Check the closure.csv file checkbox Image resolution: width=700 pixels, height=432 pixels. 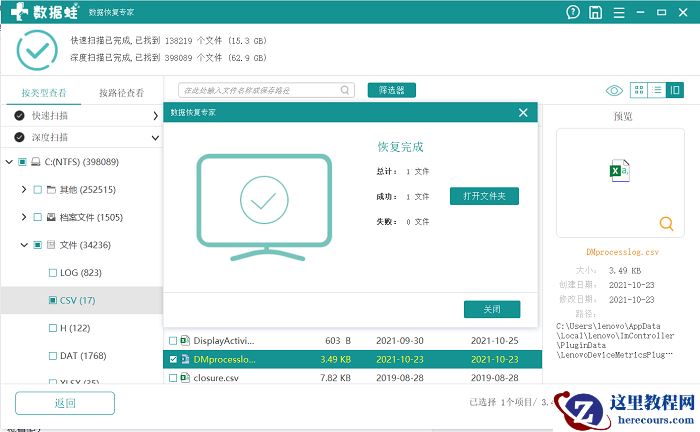click(x=173, y=378)
